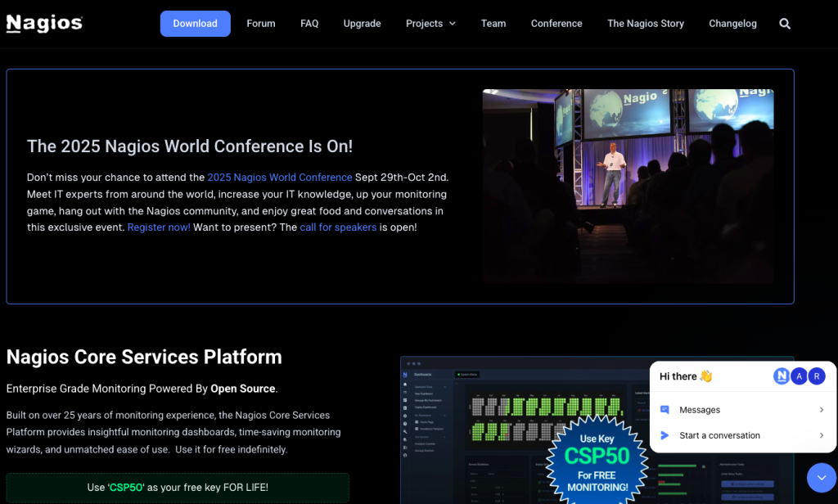The width and height of the screenshot is (838, 504).
Task: Click the Start a conversation arrow icon
Action: (665, 435)
